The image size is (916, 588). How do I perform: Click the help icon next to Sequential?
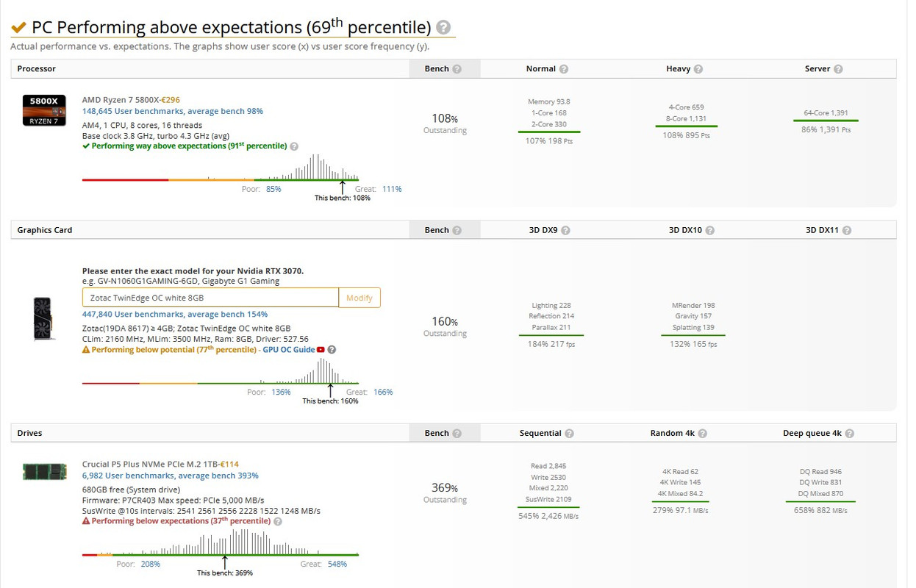pyautogui.click(x=569, y=434)
